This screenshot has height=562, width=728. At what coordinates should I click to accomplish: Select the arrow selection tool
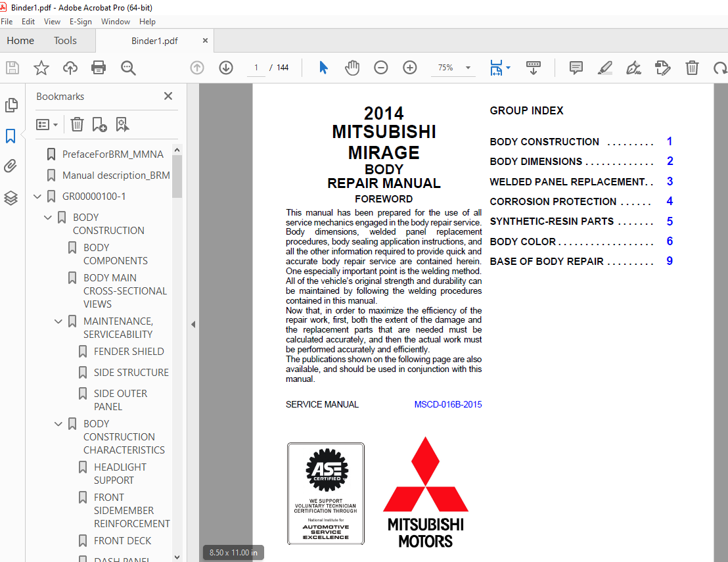[324, 68]
